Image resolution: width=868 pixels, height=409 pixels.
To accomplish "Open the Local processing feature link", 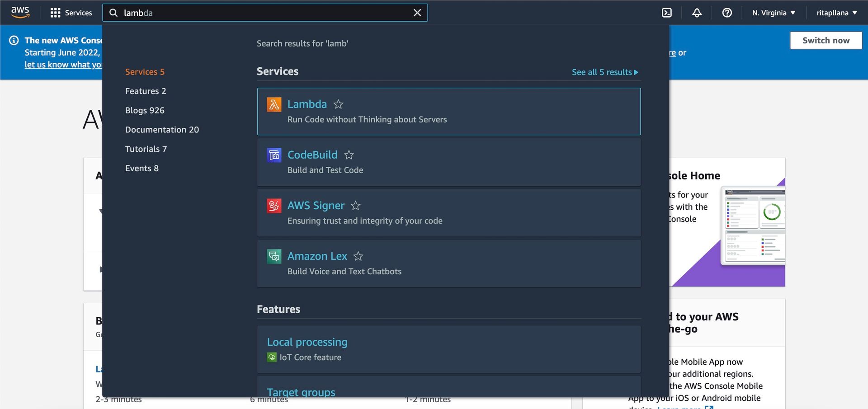I will pyautogui.click(x=307, y=342).
